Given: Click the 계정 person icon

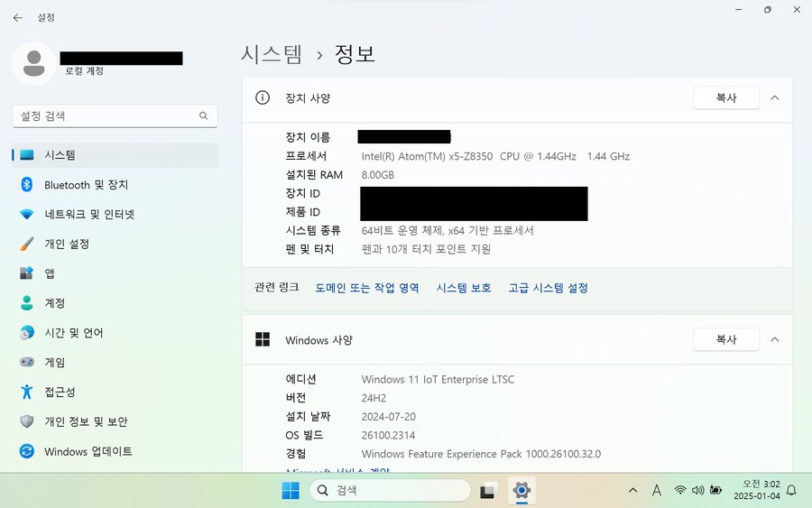Looking at the screenshot, I should pos(27,303).
